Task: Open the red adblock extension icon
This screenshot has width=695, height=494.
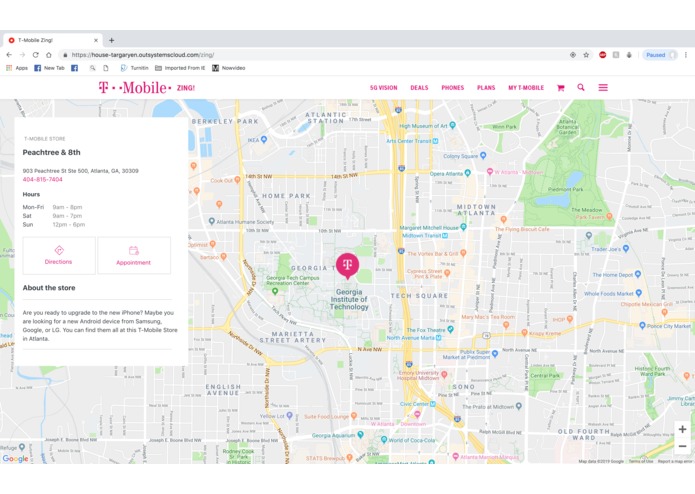Action: pos(602,55)
